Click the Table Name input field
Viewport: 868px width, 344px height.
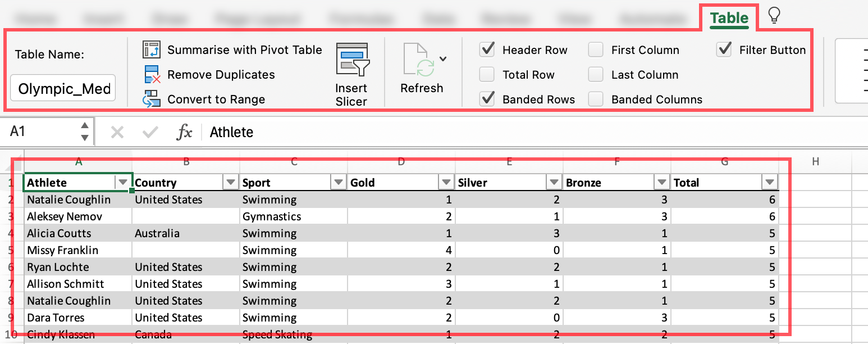click(x=62, y=88)
